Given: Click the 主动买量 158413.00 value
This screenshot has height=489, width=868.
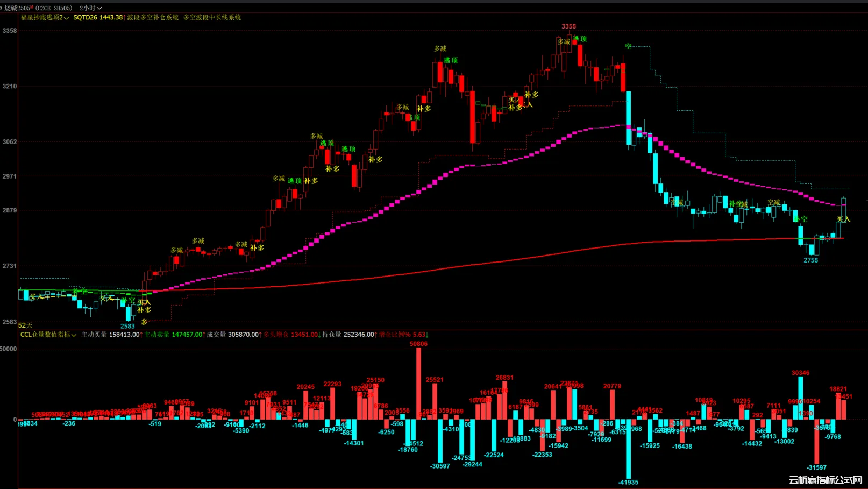Looking at the screenshot, I should 110,335.
